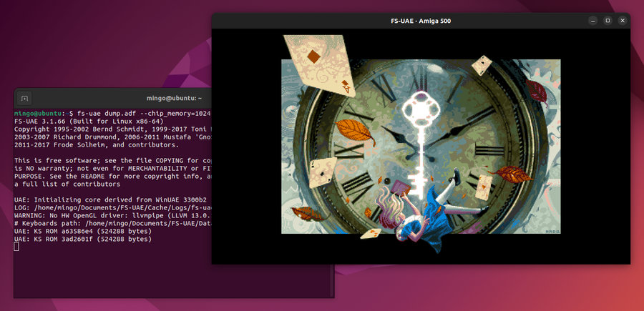Click the UAE: KS ROM a63586e4 line
This screenshot has width=644, height=311.
tap(83, 231)
